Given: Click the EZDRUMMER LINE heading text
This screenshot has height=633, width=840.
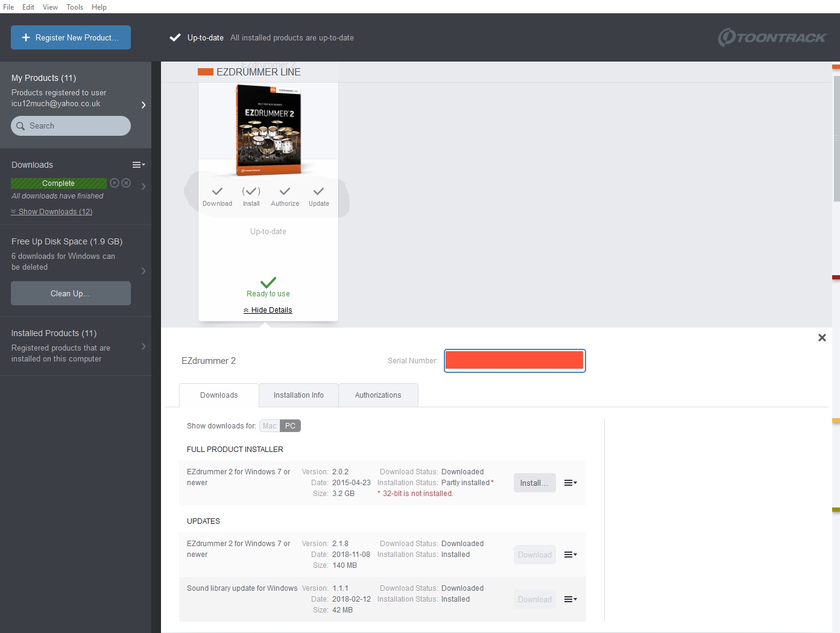Looking at the screenshot, I should pos(258,72).
